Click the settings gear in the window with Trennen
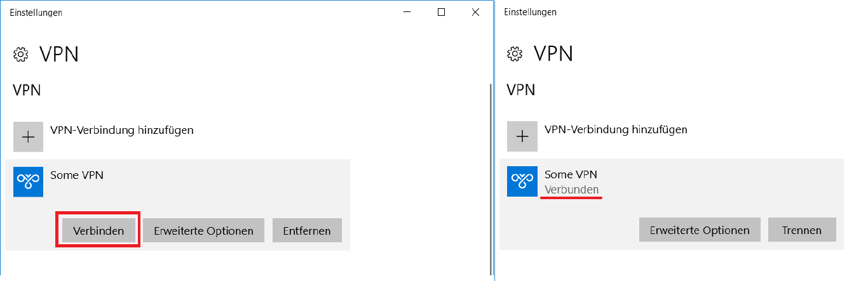Viewport: 868px width, 281px height. (x=515, y=55)
